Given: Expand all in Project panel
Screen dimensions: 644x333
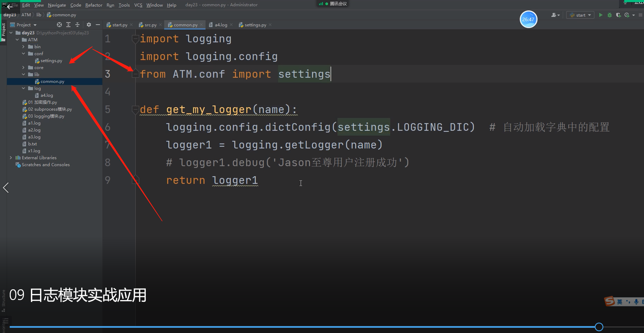Looking at the screenshot, I should 68,25.
